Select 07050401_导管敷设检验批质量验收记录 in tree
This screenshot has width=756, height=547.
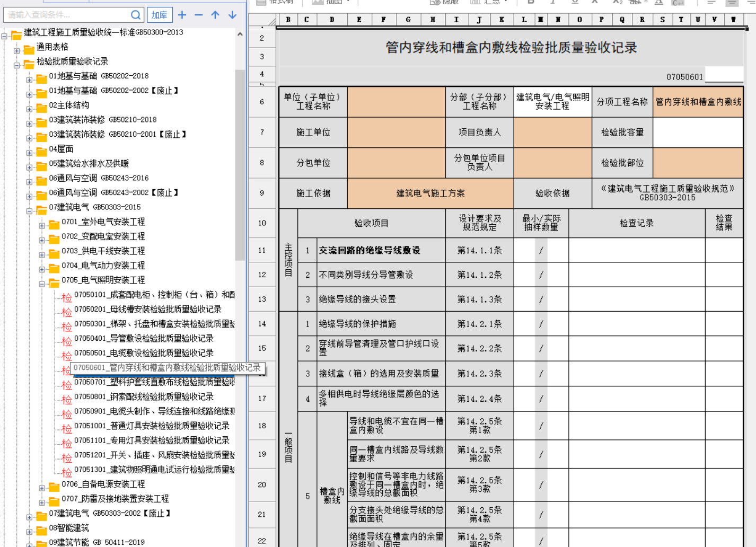tap(144, 338)
